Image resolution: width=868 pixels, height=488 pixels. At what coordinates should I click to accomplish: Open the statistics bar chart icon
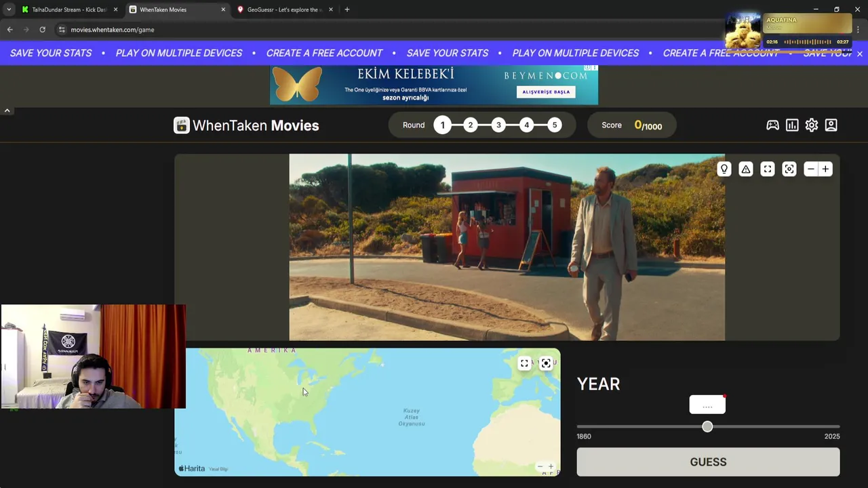(792, 125)
